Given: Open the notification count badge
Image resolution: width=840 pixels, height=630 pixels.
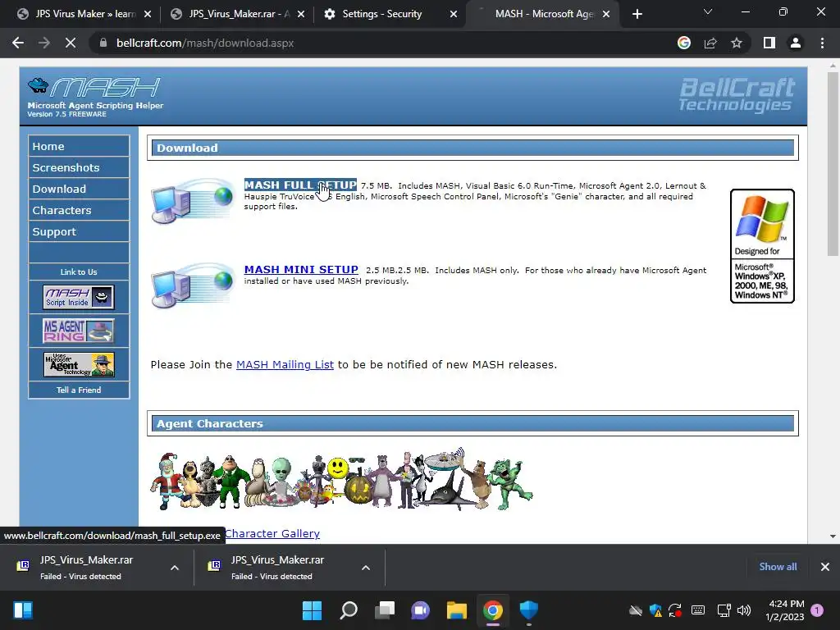Looking at the screenshot, I should click(x=817, y=610).
